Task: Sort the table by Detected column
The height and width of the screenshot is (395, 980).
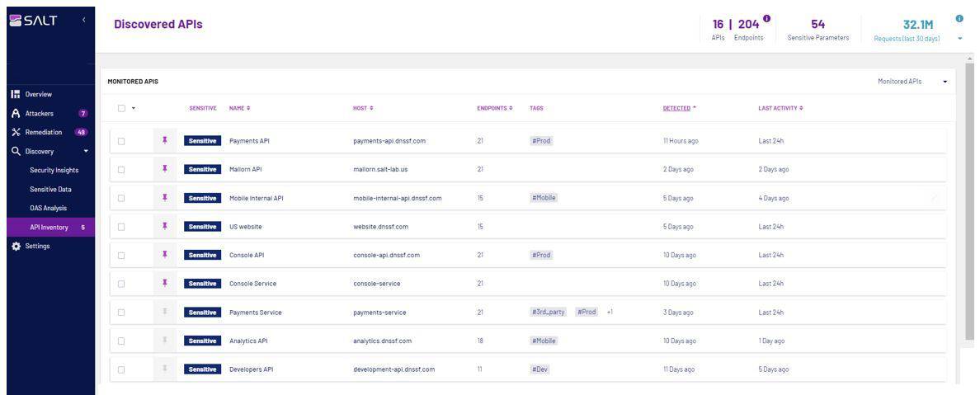Action: click(x=679, y=109)
